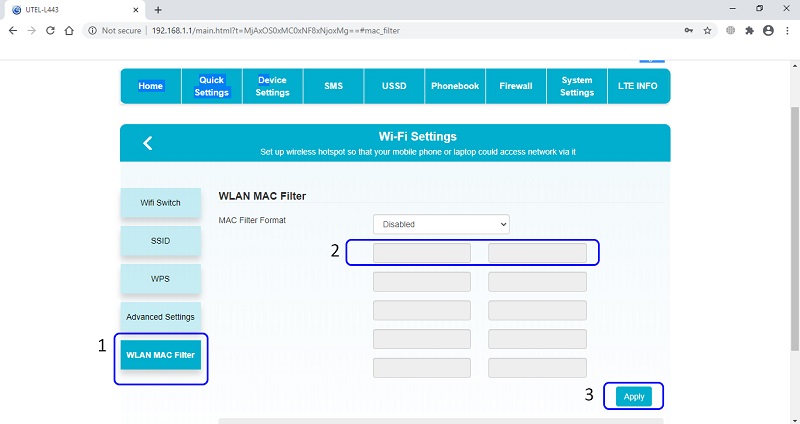The image size is (800, 424).
Task: Click the Not secure site info icon
Action: (92, 31)
